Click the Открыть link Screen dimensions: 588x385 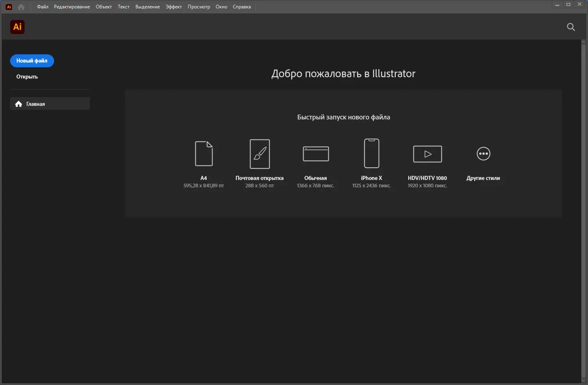point(26,76)
